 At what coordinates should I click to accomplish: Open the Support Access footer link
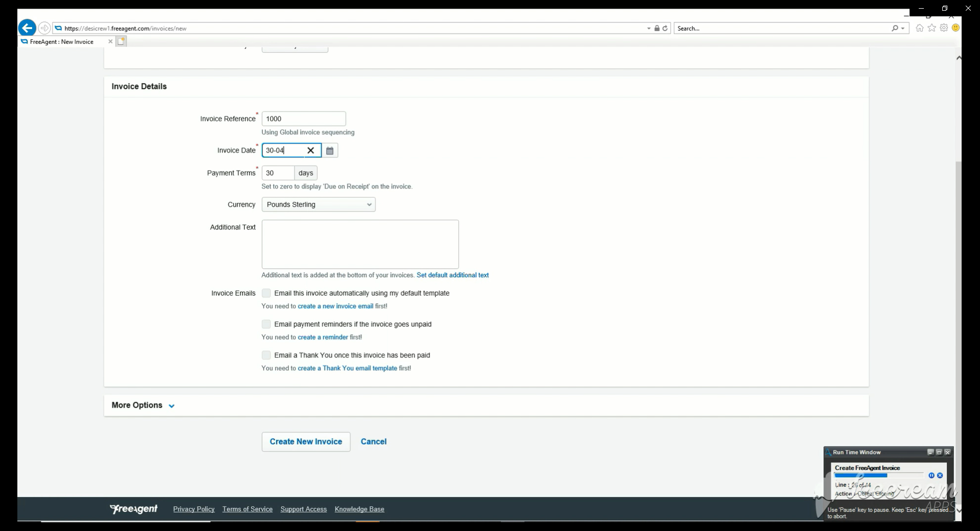point(304,509)
